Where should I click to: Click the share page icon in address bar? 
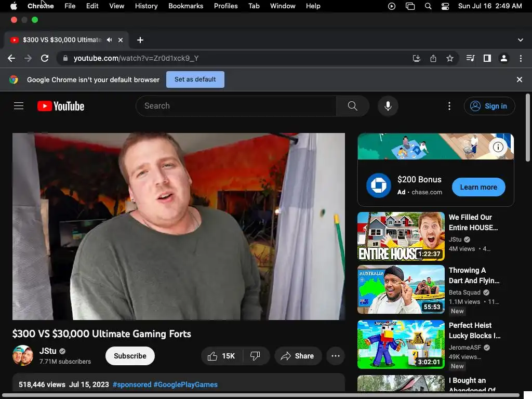433,58
